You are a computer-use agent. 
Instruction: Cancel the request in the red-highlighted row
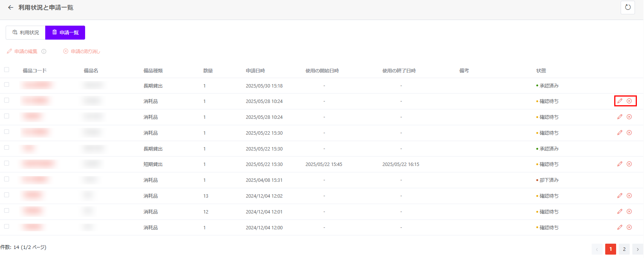[x=629, y=101]
